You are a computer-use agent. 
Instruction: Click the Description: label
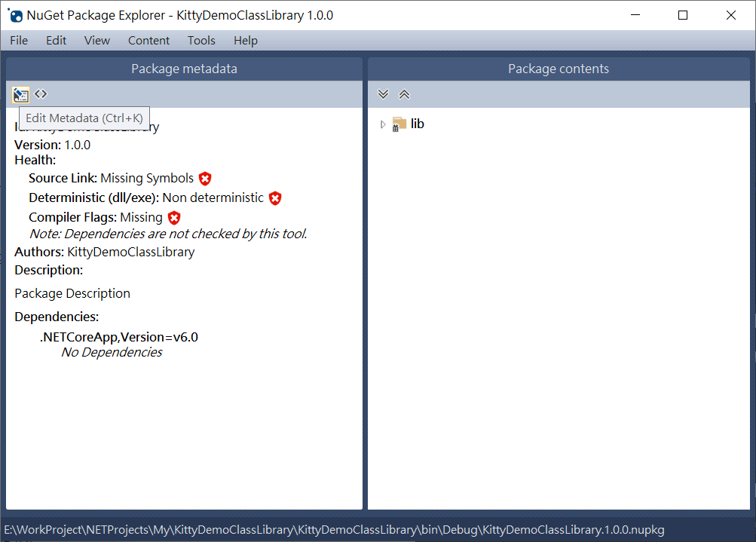coord(49,270)
